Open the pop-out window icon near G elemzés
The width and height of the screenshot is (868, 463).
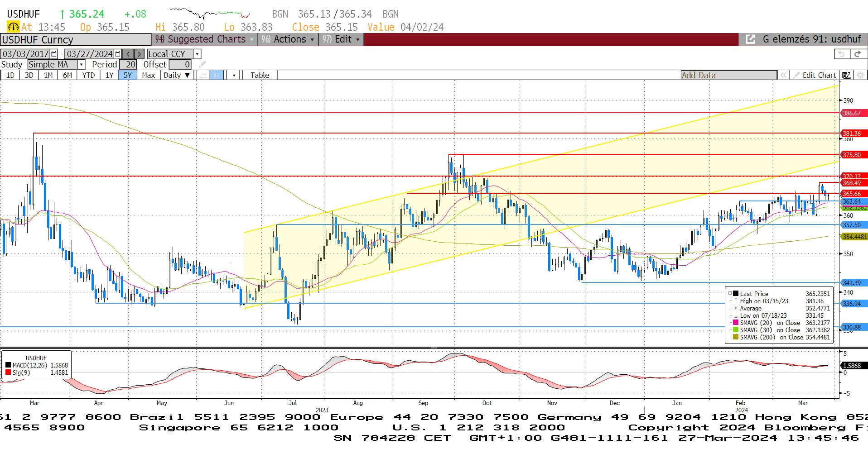tap(750, 39)
